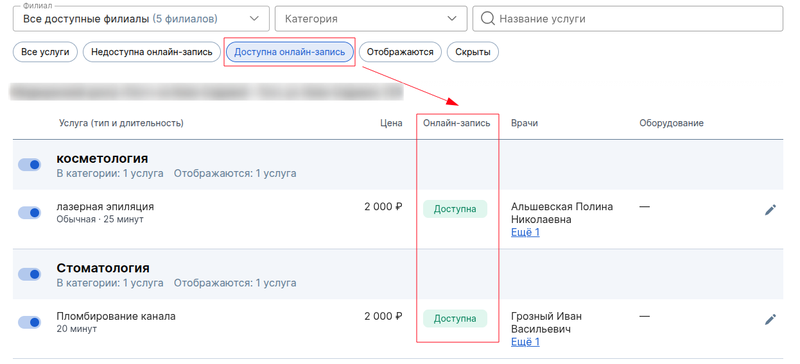Open Ещё 1 link under Грозный Иван
Screen dimensions: 800x364
pos(525,342)
